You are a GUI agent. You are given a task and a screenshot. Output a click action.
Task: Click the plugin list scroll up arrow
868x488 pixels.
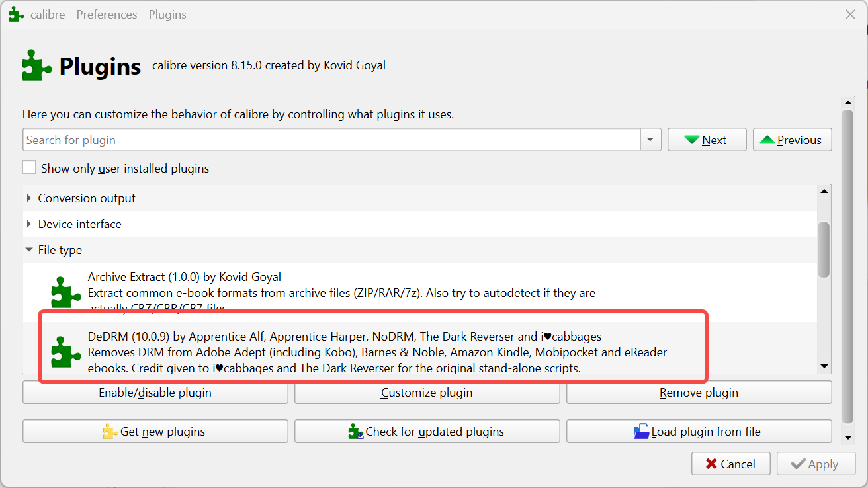pos(824,192)
